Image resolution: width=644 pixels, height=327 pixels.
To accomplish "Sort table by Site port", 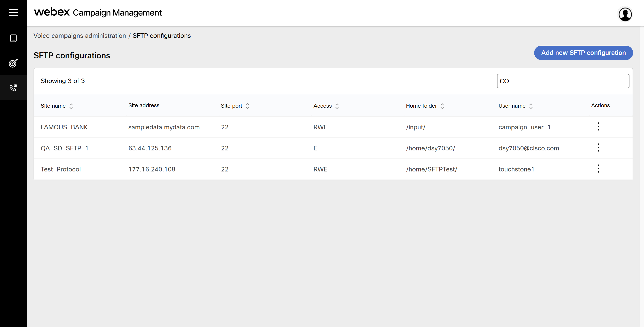I will 247,106.
